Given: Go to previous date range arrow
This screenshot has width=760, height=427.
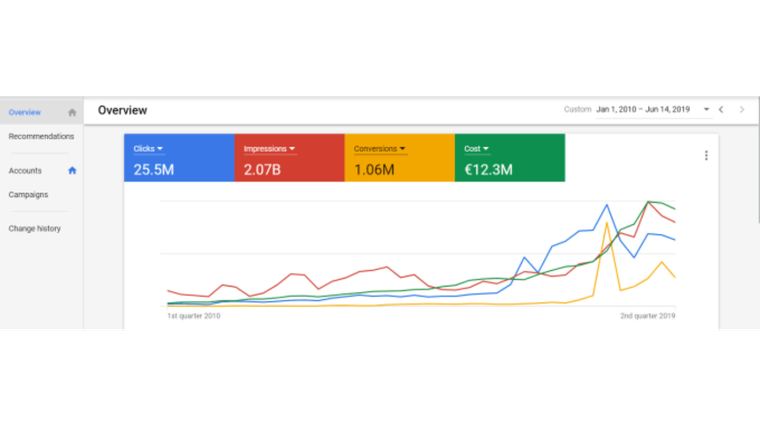Looking at the screenshot, I should click(721, 109).
